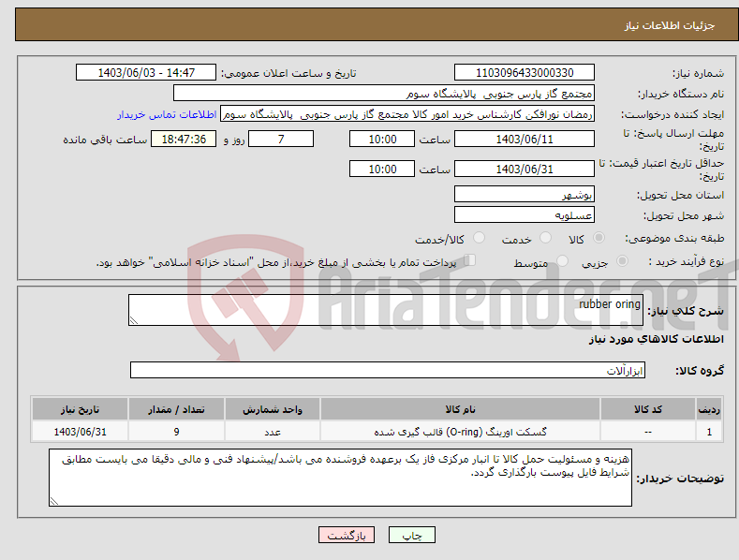Click the چاپ print button

click(412, 535)
